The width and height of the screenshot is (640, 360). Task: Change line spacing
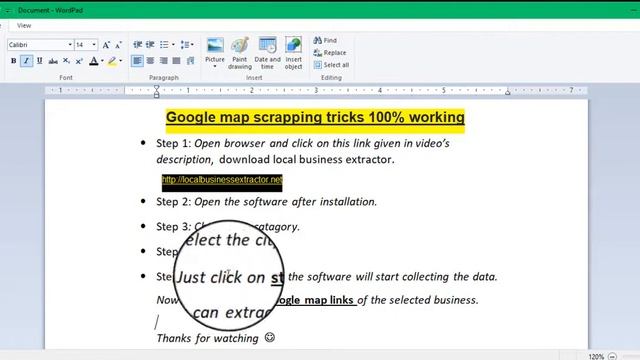pos(185,44)
